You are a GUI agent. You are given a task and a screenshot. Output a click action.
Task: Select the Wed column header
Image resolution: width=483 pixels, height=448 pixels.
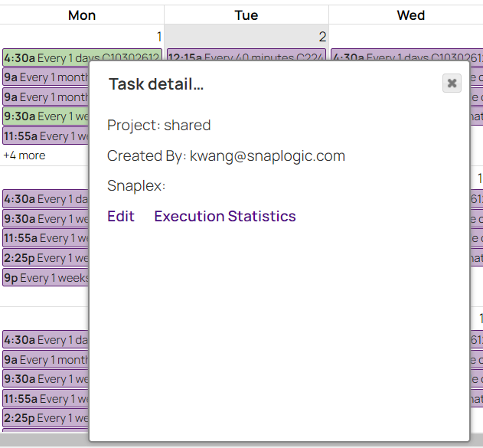(x=410, y=15)
